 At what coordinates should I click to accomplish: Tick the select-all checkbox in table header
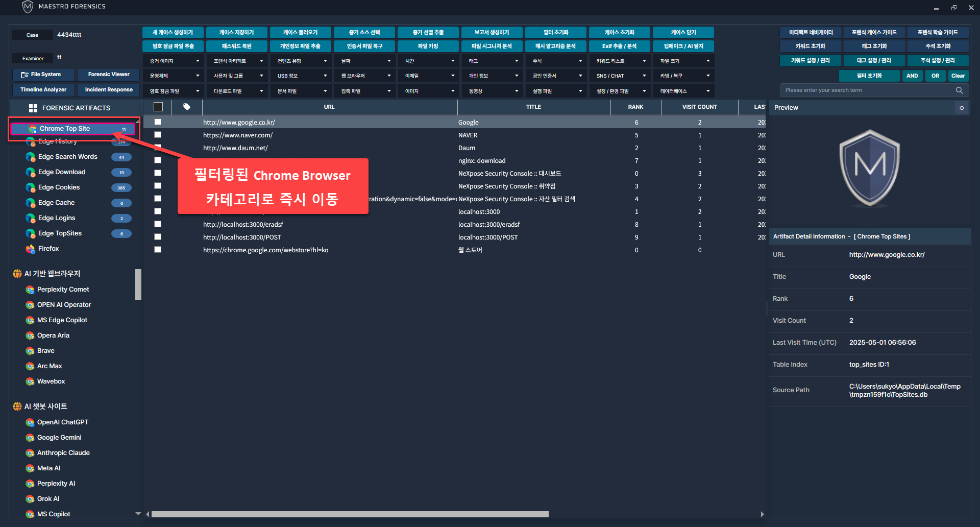click(158, 107)
